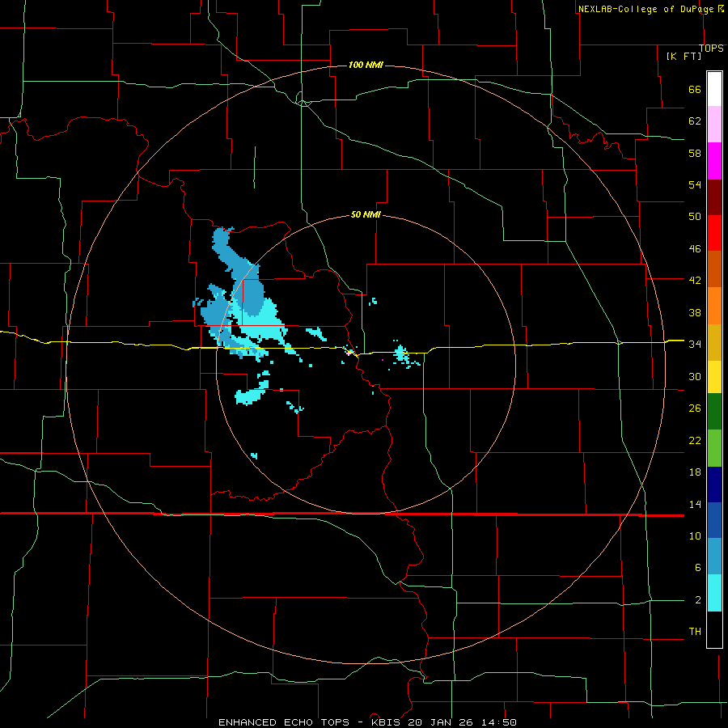Click the yellow 30 kft legend swatch
The width and height of the screenshot is (728, 728).
point(714,377)
